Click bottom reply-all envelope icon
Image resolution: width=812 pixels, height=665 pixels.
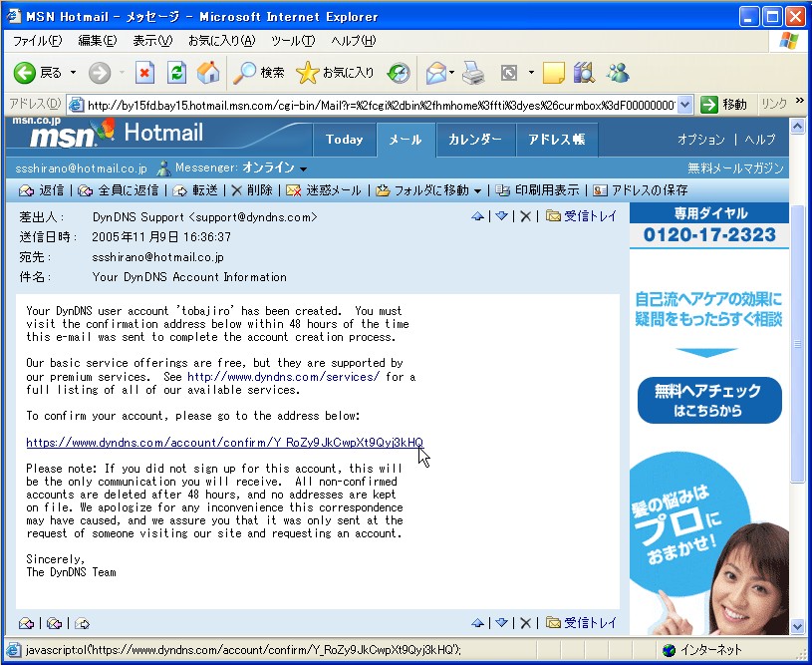pyautogui.click(x=55, y=623)
